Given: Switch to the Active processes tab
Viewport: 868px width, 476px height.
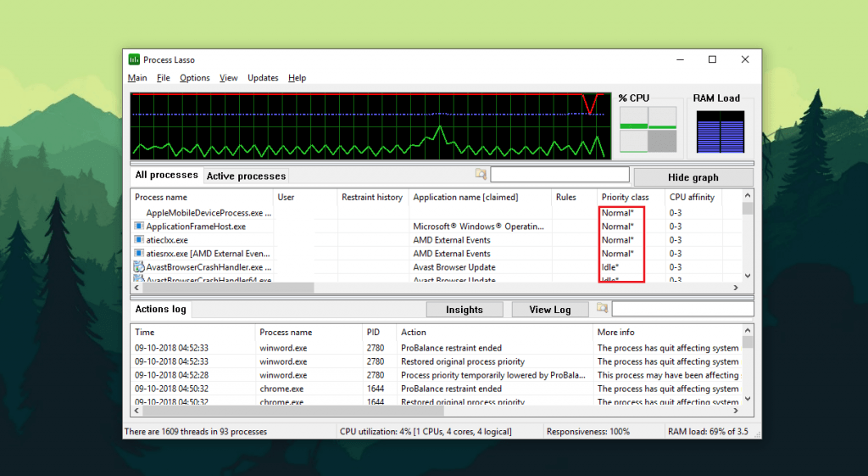Looking at the screenshot, I should 247,176.
